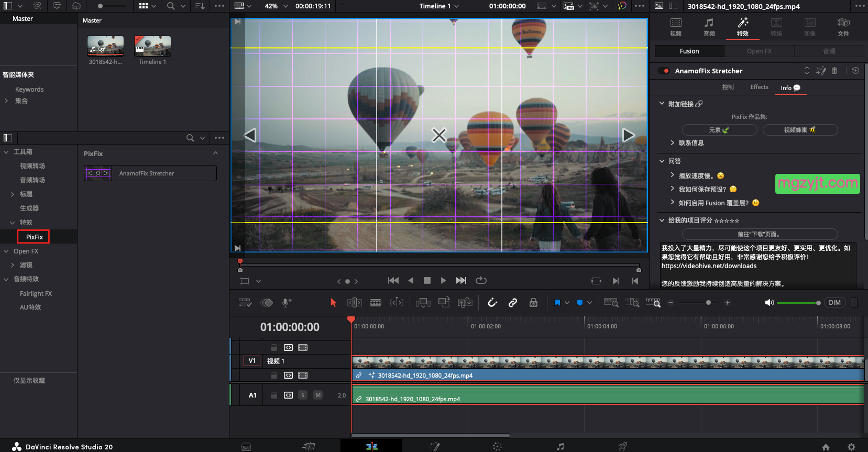Click the 前往"下载"页面 button
This screenshot has height=452, width=868.
click(759, 234)
